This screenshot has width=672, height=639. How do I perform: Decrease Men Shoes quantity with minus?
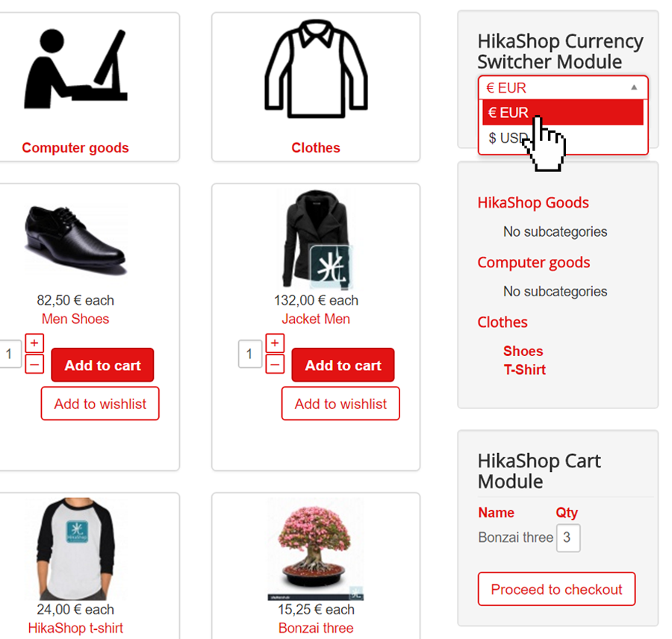tap(34, 365)
